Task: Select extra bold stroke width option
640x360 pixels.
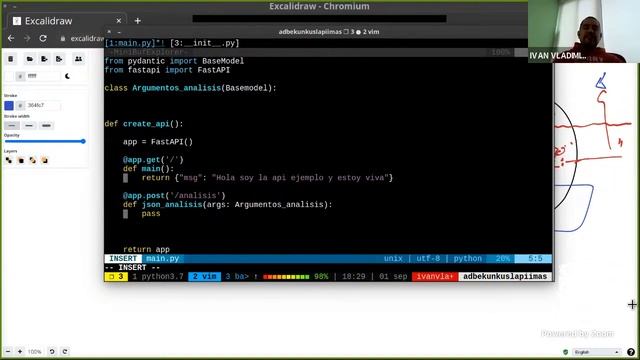Action: pyautogui.click(x=46, y=125)
